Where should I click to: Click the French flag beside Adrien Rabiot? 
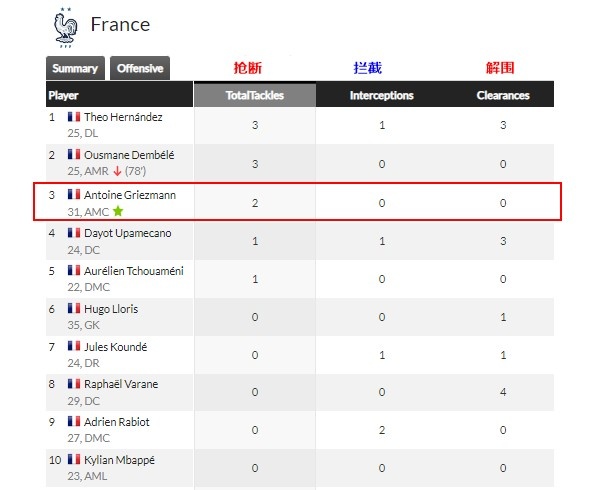(74, 421)
